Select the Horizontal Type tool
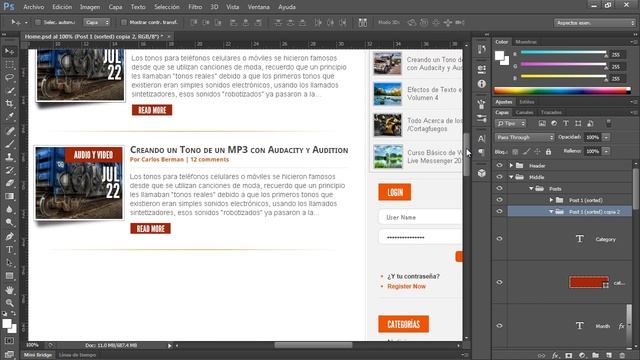This screenshot has width=640, height=360. pos(9,249)
